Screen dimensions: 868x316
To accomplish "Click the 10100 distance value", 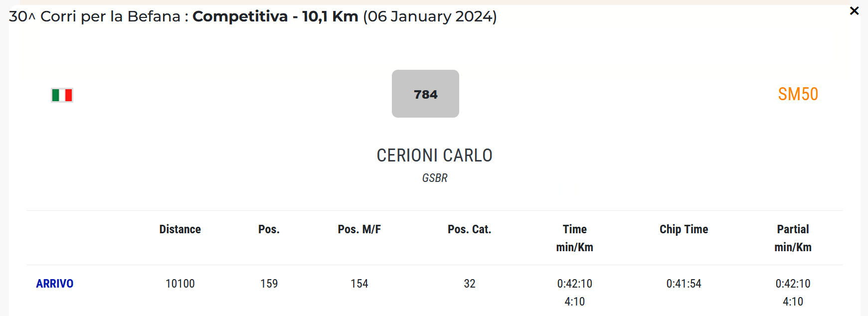I will 180,284.
